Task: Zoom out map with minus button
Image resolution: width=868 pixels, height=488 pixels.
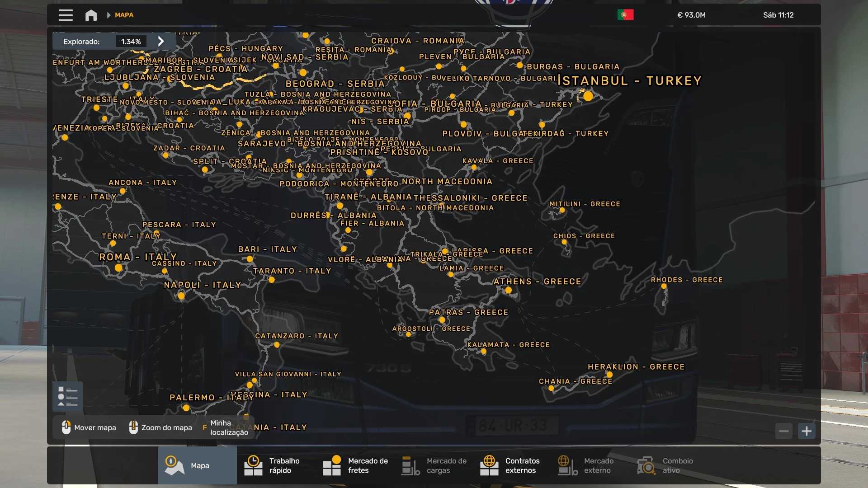Action: point(784,431)
